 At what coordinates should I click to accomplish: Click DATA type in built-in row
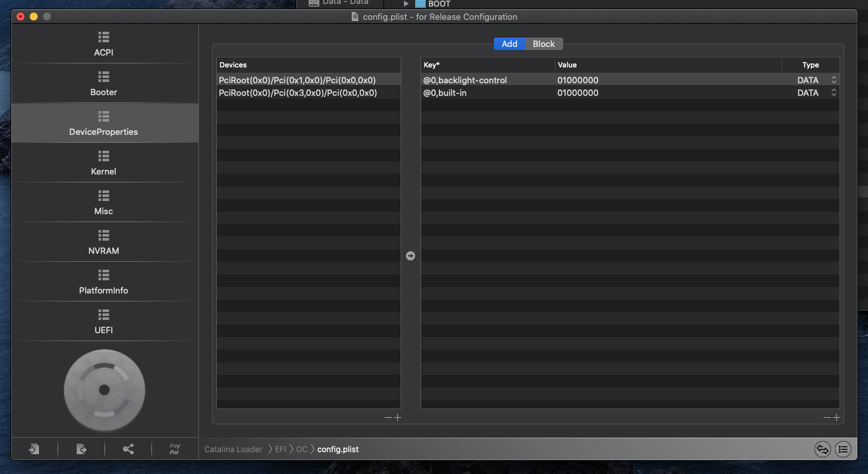pyautogui.click(x=808, y=93)
